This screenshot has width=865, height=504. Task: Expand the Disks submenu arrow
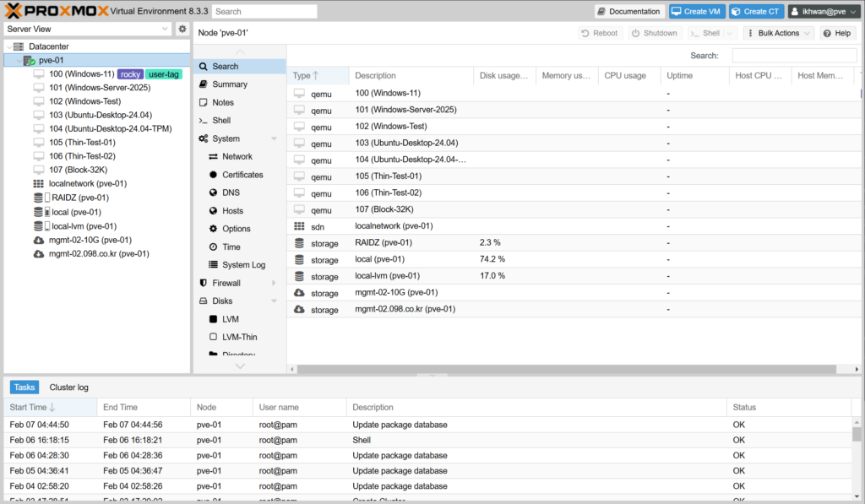274,301
